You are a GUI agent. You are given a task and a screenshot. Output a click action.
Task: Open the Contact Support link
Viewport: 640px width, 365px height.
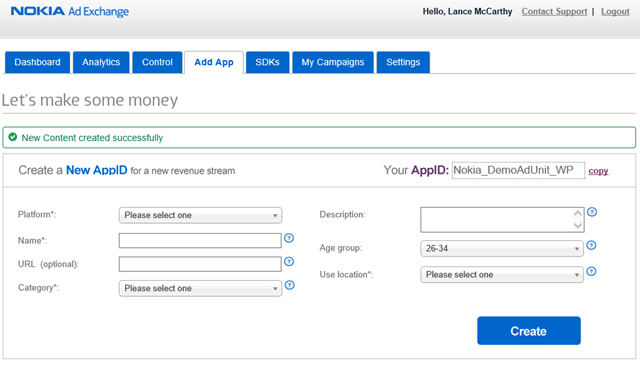click(554, 11)
